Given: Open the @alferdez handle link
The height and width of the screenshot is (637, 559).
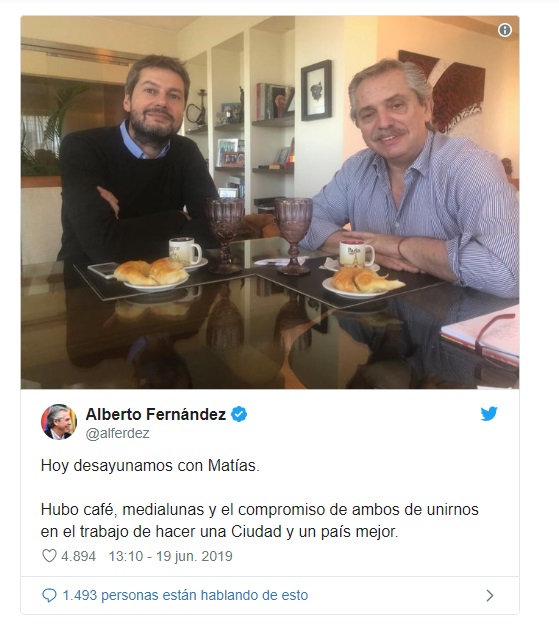Looking at the screenshot, I should pyautogui.click(x=117, y=433).
